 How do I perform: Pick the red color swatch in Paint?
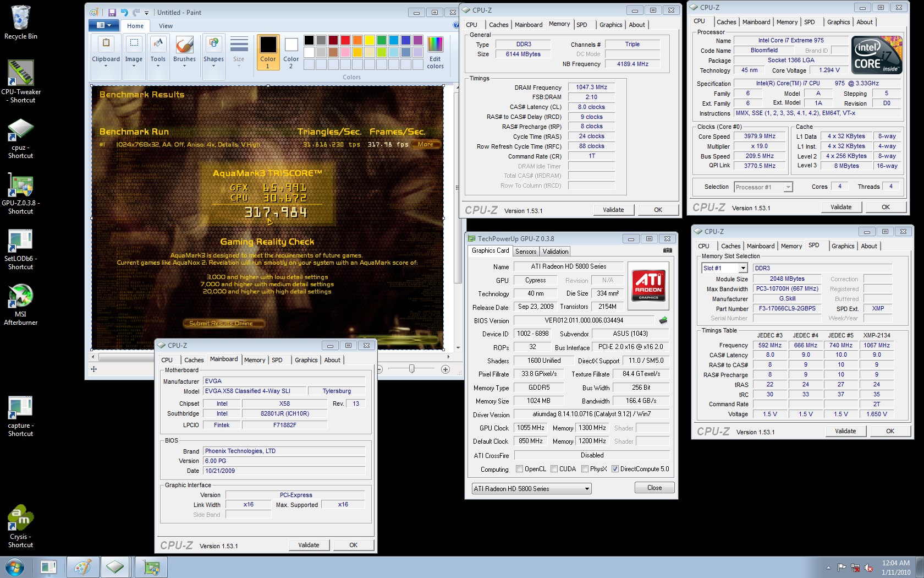click(x=345, y=40)
